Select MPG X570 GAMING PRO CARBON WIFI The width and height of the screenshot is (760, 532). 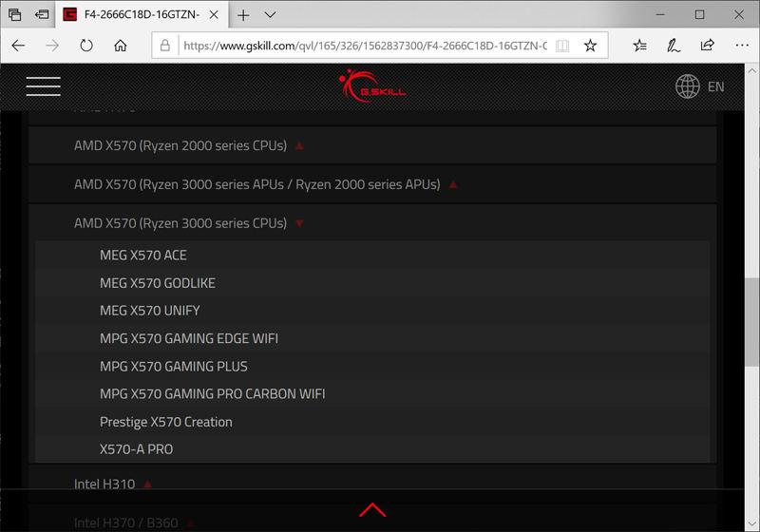pyautogui.click(x=372, y=394)
